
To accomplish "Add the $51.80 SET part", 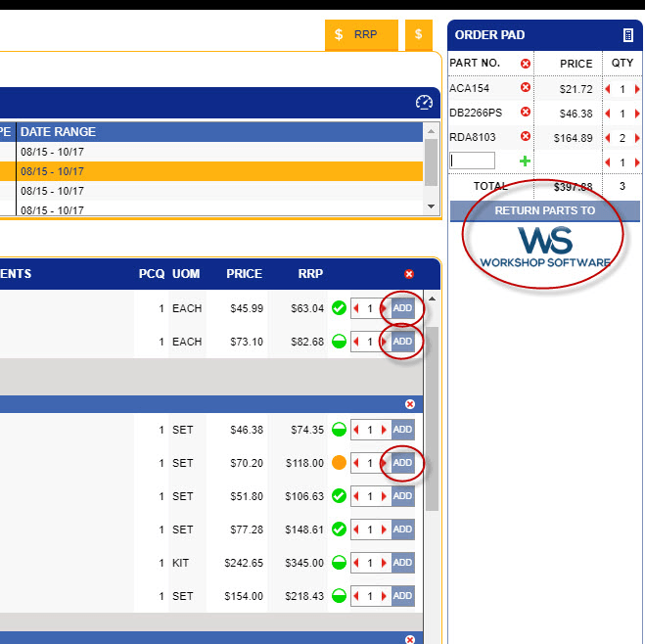I will (402, 496).
